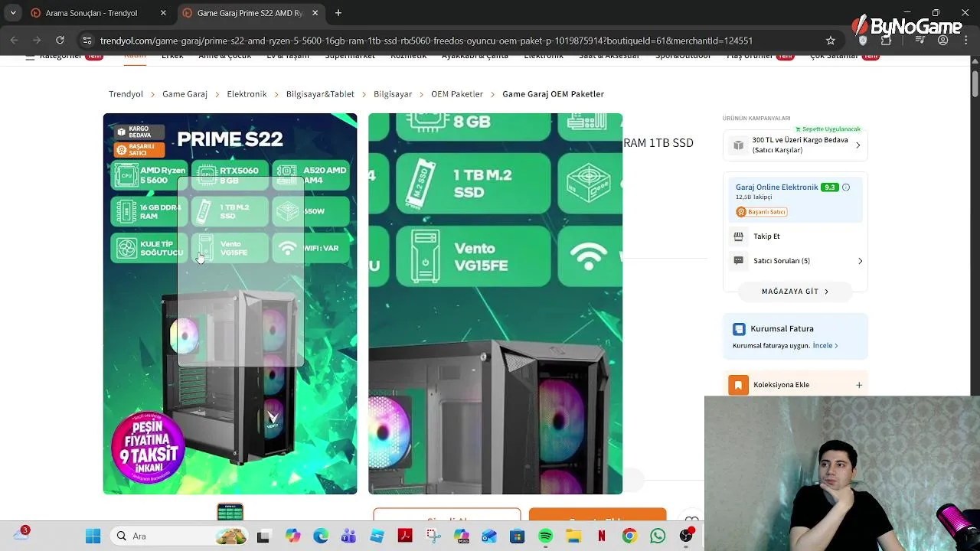This screenshot has height=551, width=980.
Task: Select the small product thumbnail below image
Action: [230, 512]
